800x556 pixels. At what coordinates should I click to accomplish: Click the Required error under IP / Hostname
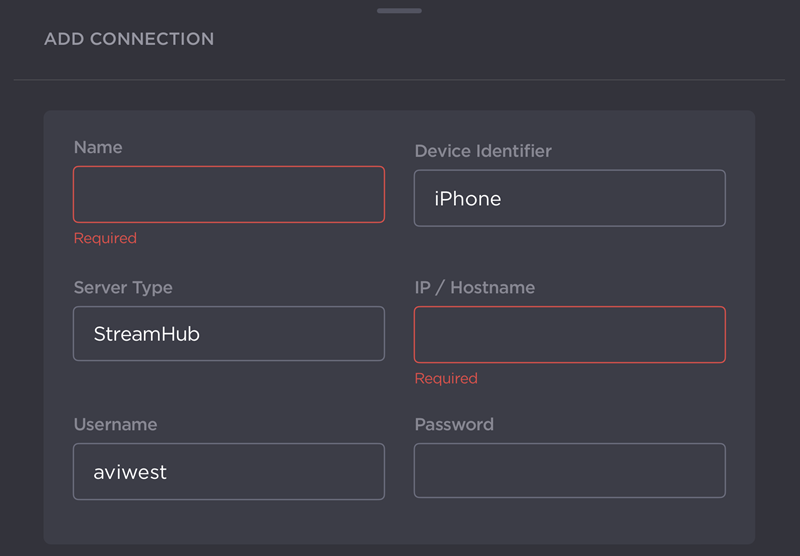point(446,378)
